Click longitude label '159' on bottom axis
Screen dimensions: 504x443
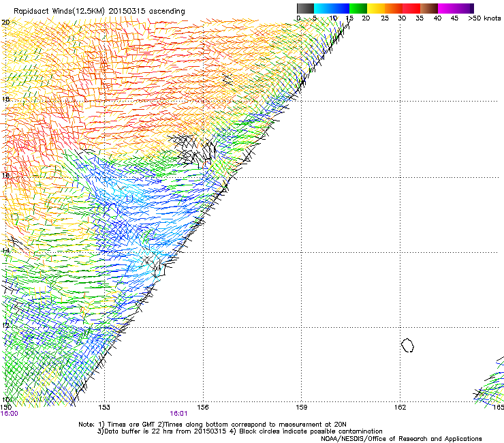pyautogui.click(x=301, y=408)
